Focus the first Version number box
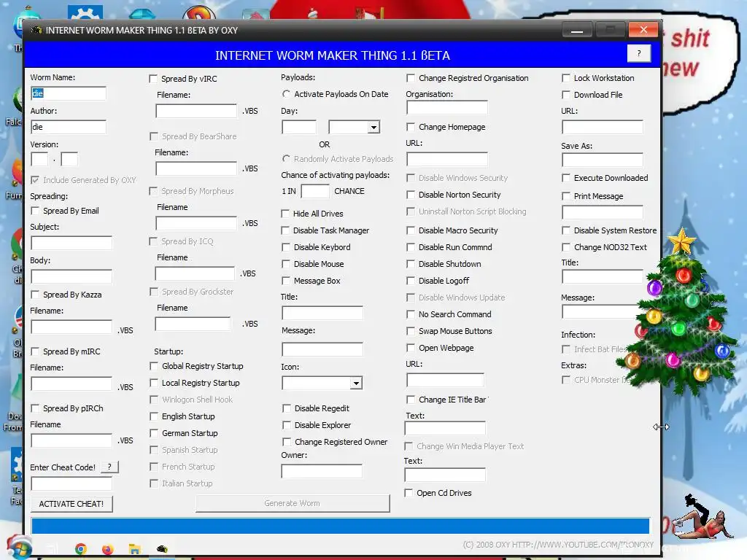The height and width of the screenshot is (560, 747). click(x=39, y=160)
